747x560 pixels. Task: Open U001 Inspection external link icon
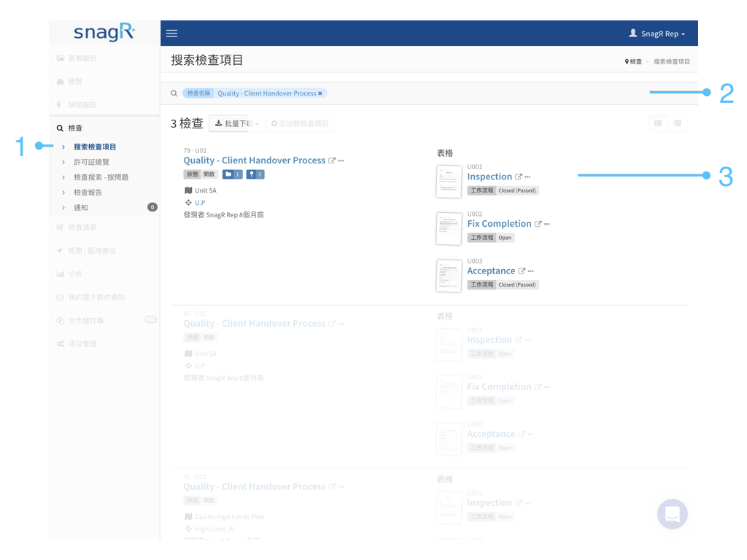pyautogui.click(x=519, y=176)
